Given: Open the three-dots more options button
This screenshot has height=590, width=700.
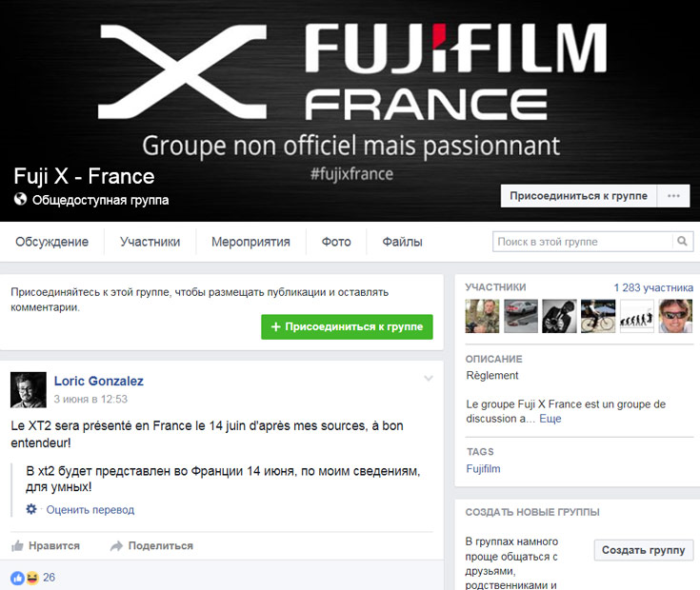Looking at the screenshot, I should point(673,196).
